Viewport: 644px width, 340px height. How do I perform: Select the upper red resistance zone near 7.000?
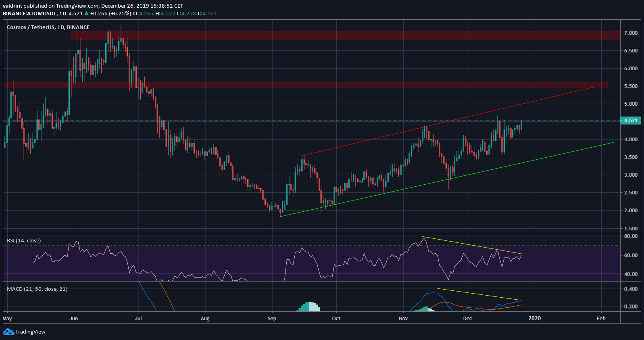pos(346,35)
